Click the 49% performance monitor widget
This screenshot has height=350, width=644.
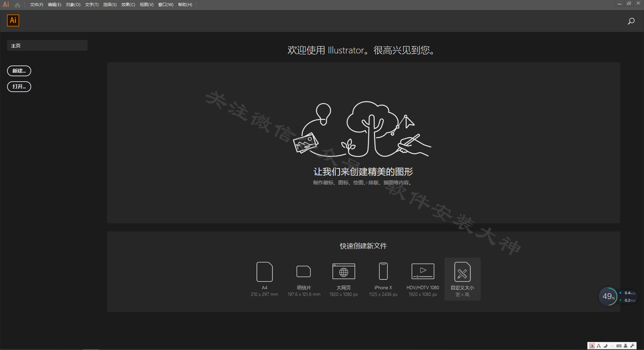pyautogui.click(x=608, y=297)
